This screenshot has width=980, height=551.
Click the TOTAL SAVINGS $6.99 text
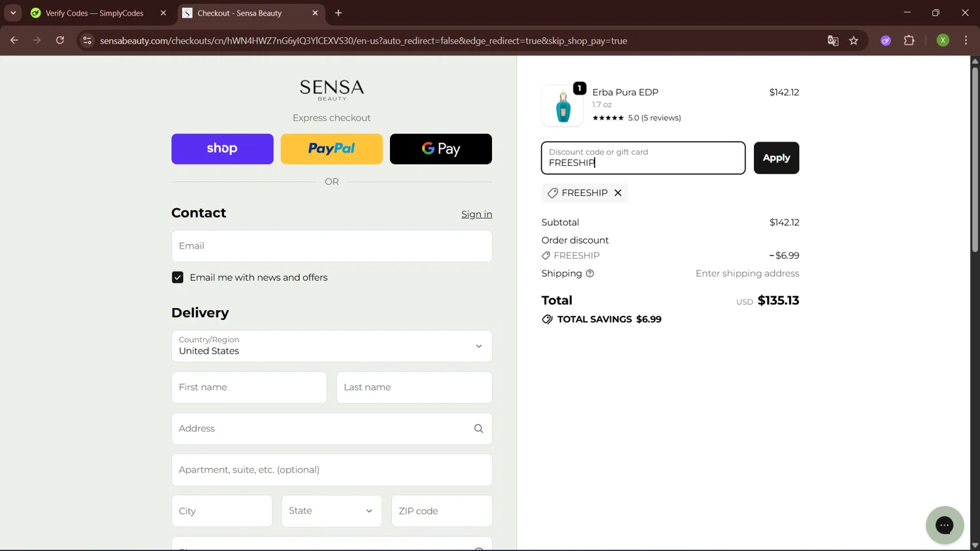609,319
